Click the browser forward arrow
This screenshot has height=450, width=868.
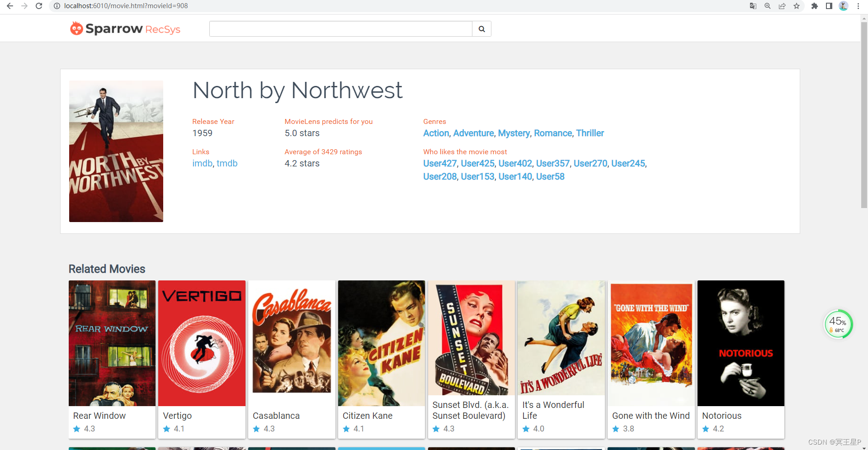click(24, 6)
